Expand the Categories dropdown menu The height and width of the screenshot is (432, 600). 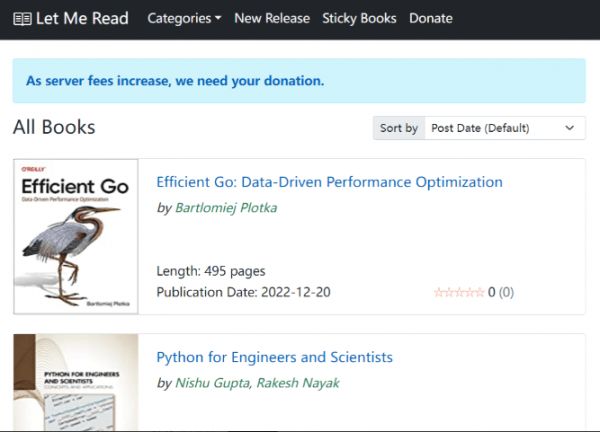click(x=184, y=18)
